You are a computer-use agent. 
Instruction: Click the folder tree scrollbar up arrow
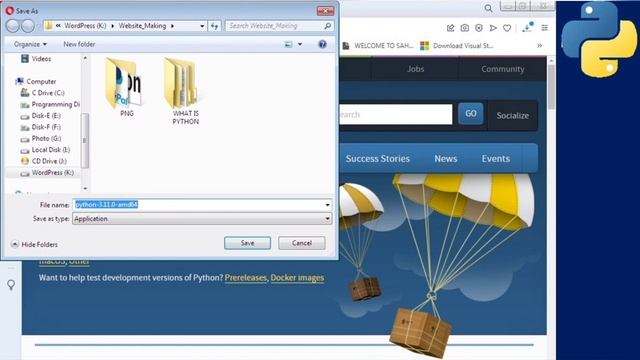pos(85,58)
